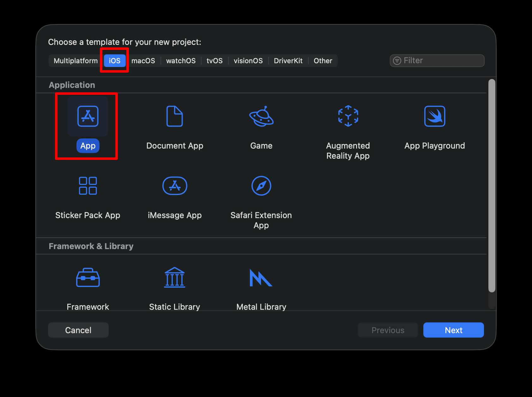Viewport: 532px width, 397px height.
Task: Click the App template label
Action: [88, 146]
